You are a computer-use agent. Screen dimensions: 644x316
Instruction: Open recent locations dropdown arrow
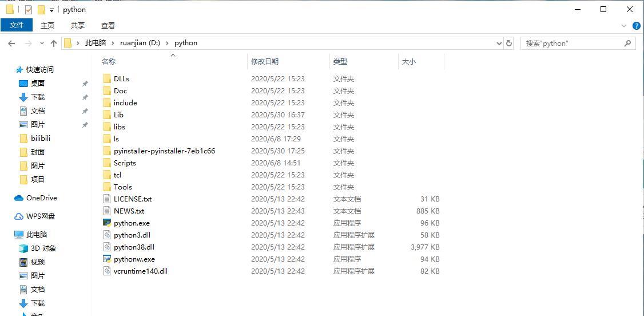click(x=42, y=43)
